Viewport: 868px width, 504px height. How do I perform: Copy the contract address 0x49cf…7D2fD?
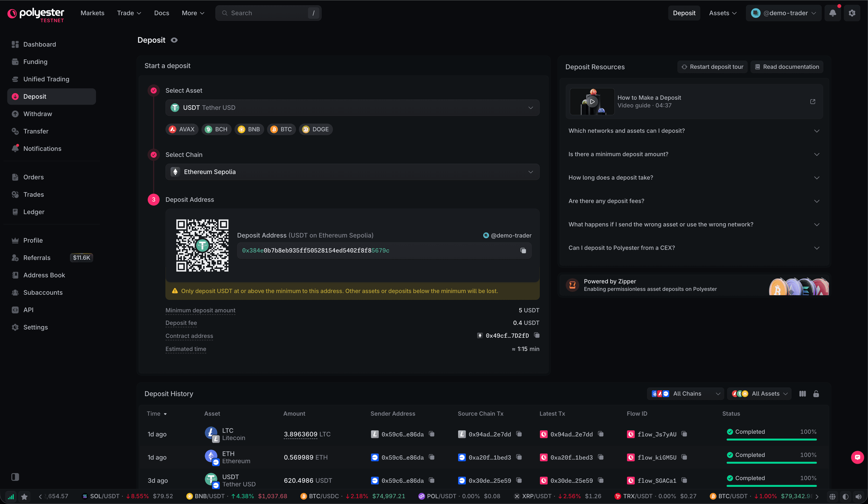[x=537, y=336]
